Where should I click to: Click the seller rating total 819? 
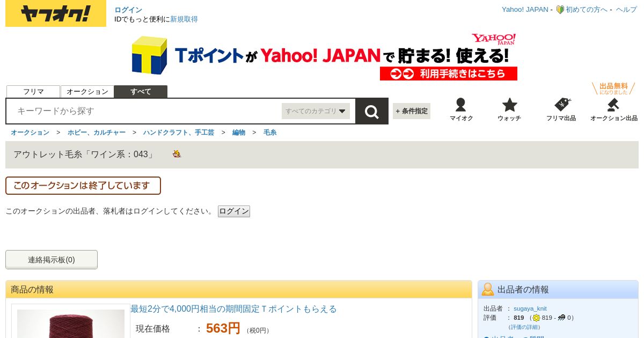(x=518, y=318)
